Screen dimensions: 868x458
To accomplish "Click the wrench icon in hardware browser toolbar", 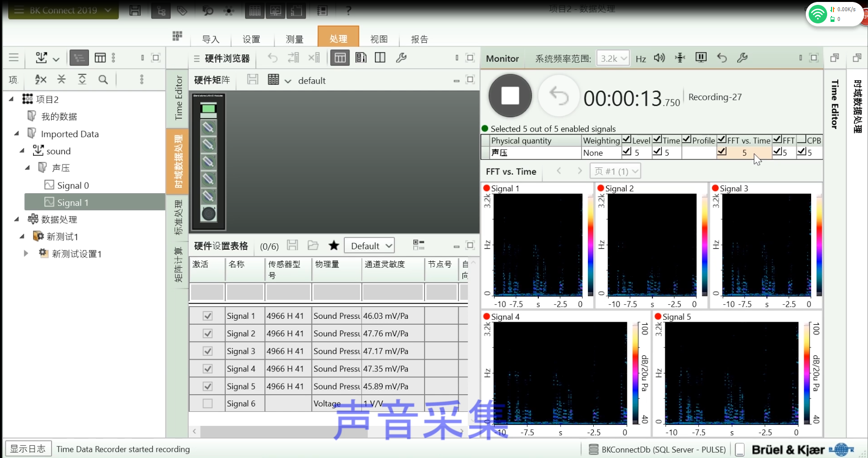I will point(401,58).
